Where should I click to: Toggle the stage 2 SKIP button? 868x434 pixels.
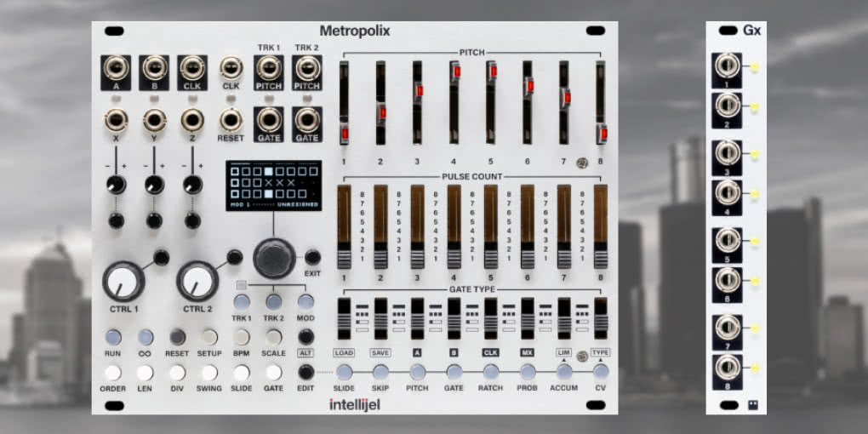[380, 372]
